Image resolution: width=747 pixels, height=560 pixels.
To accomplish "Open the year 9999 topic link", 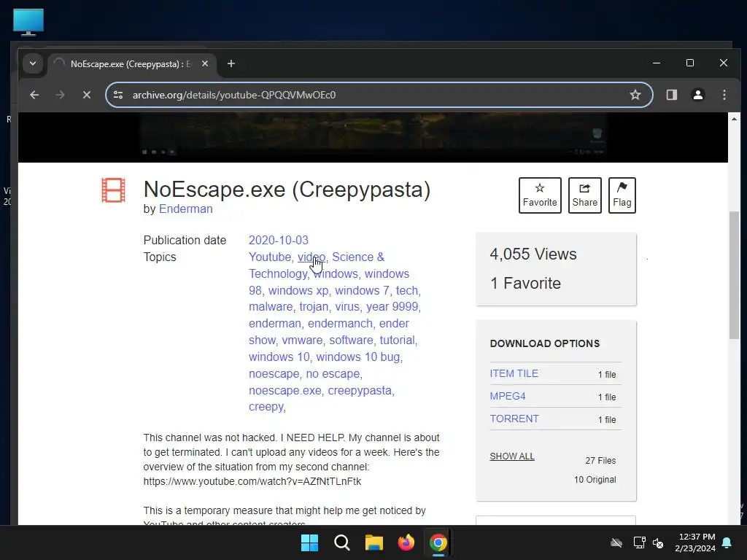I will (x=392, y=307).
